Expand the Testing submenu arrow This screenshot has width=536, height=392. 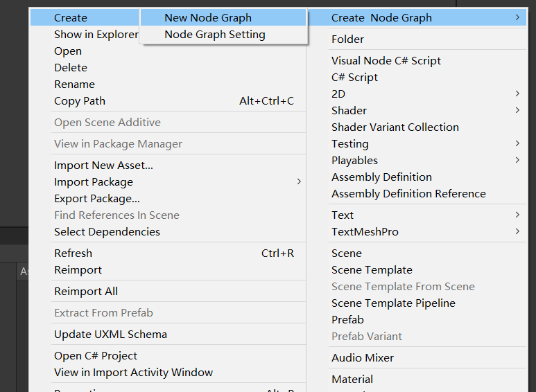click(x=517, y=143)
